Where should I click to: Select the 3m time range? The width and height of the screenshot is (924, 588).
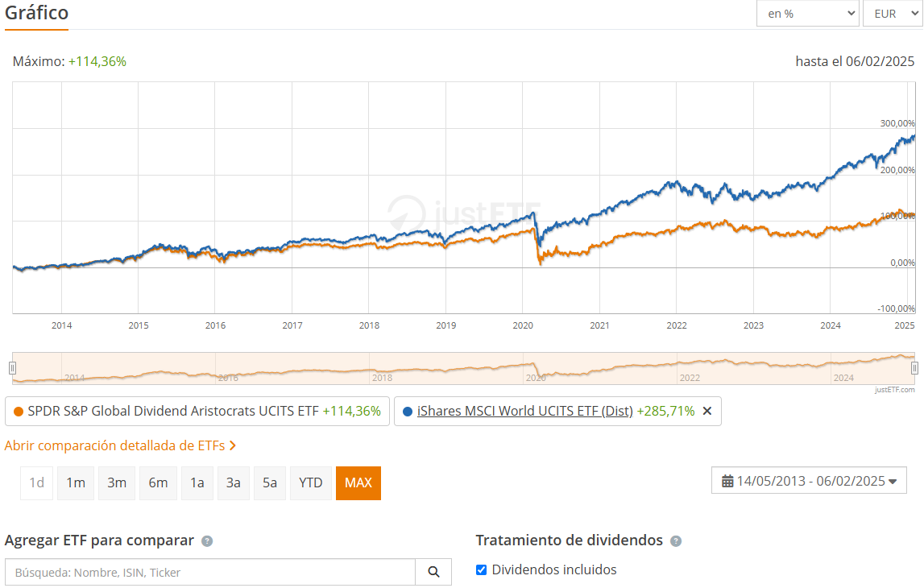(x=117, y=483)
